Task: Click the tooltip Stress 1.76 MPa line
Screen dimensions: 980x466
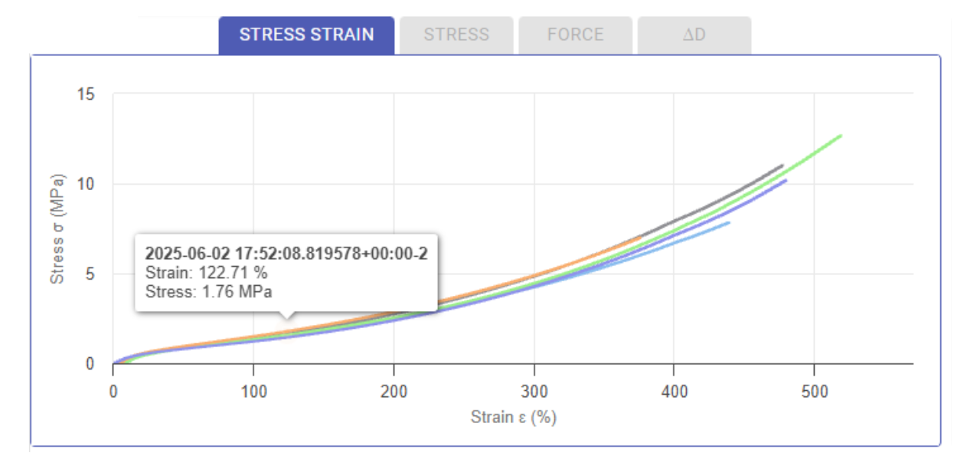Action: point(208,290)
